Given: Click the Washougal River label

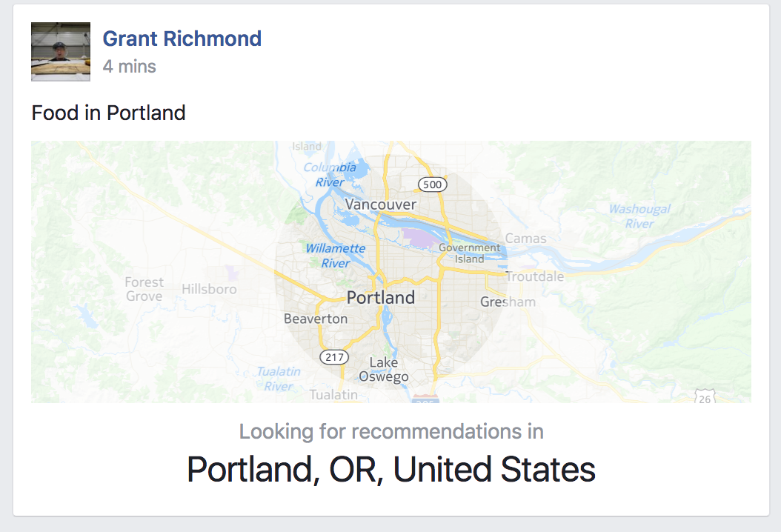Looking at the screenshot, I should point(640,216).
